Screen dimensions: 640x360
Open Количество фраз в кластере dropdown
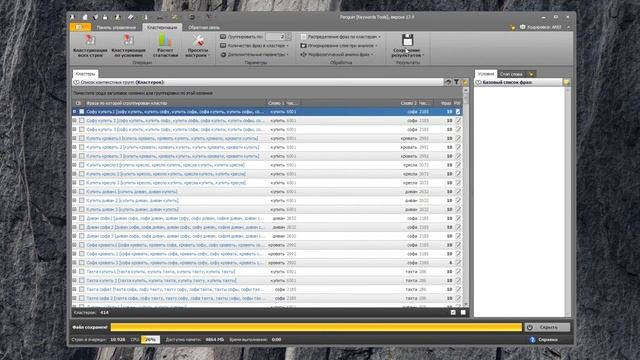tap(255, 46)
